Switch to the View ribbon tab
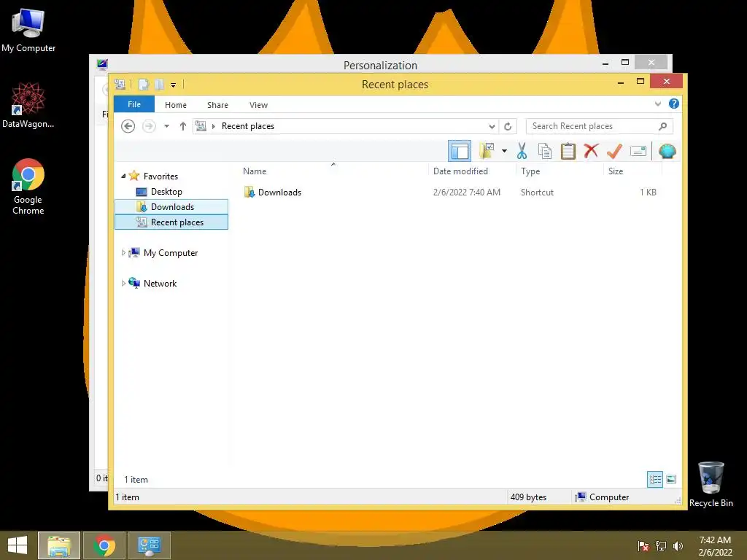 (258, 105)
